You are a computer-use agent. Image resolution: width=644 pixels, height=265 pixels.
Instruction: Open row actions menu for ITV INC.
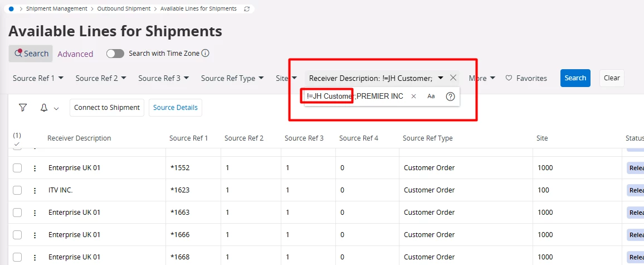tap(35, 190)
